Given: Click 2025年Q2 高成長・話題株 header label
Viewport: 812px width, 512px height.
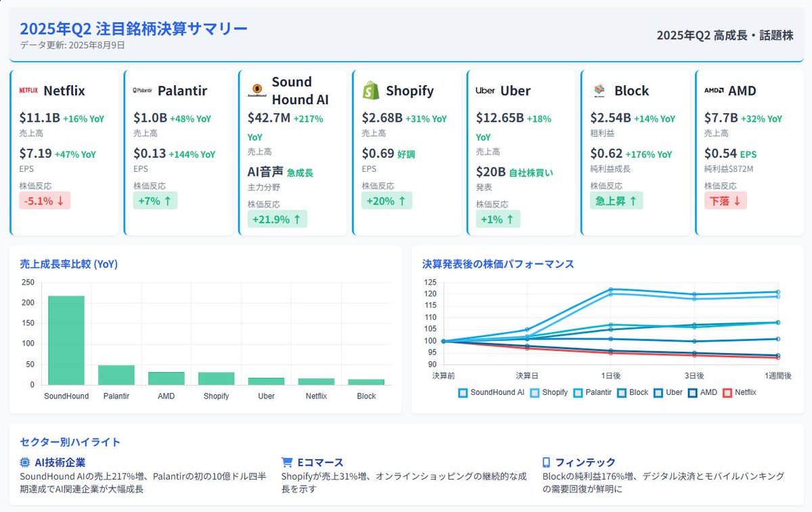Looking at the screenshot, I should (x=725, y=35).
